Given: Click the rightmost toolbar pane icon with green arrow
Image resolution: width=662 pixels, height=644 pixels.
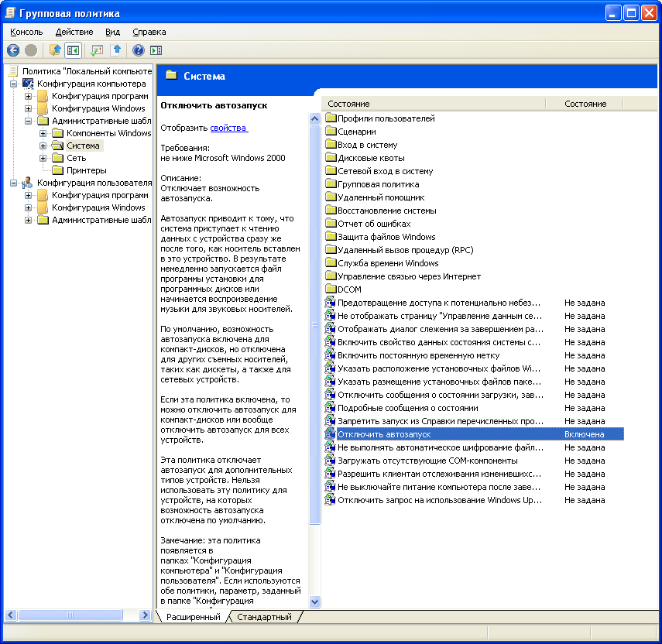Looking at the screenshot, I should click(156, 50).
